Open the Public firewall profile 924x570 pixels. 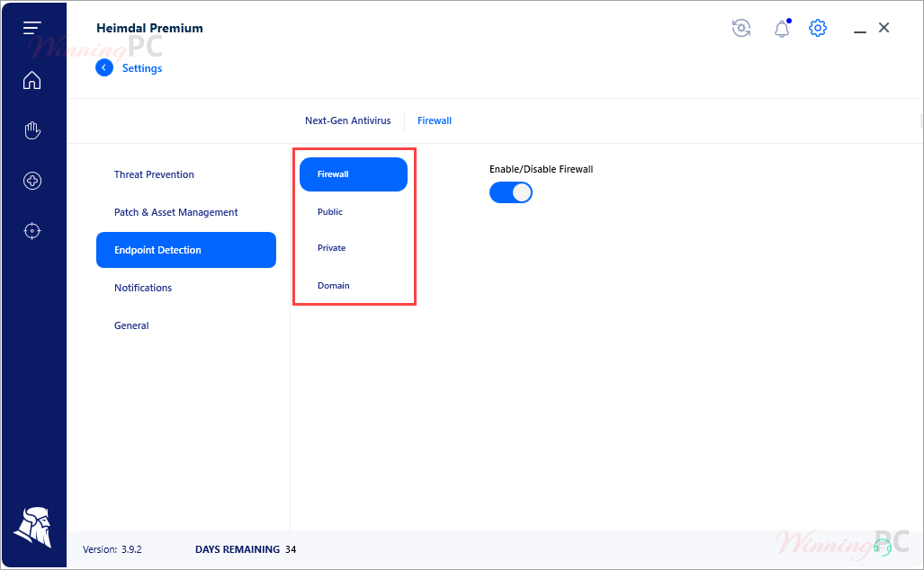(x=330, y=211)
